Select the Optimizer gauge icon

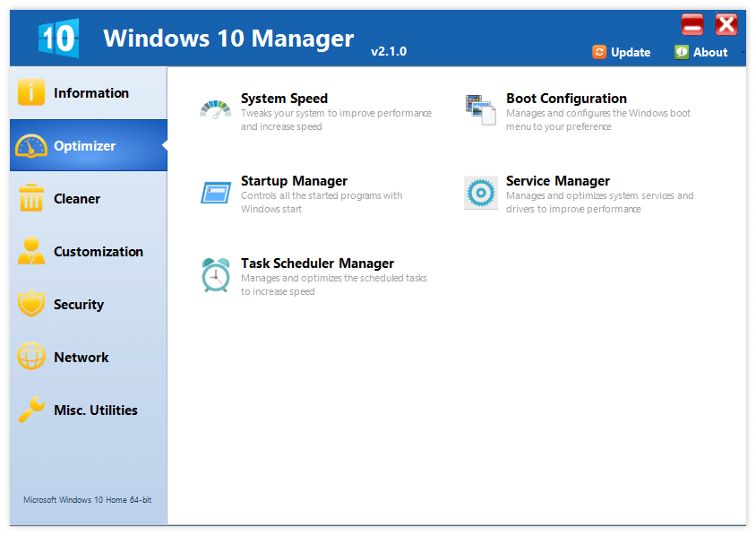coord(31,145)
